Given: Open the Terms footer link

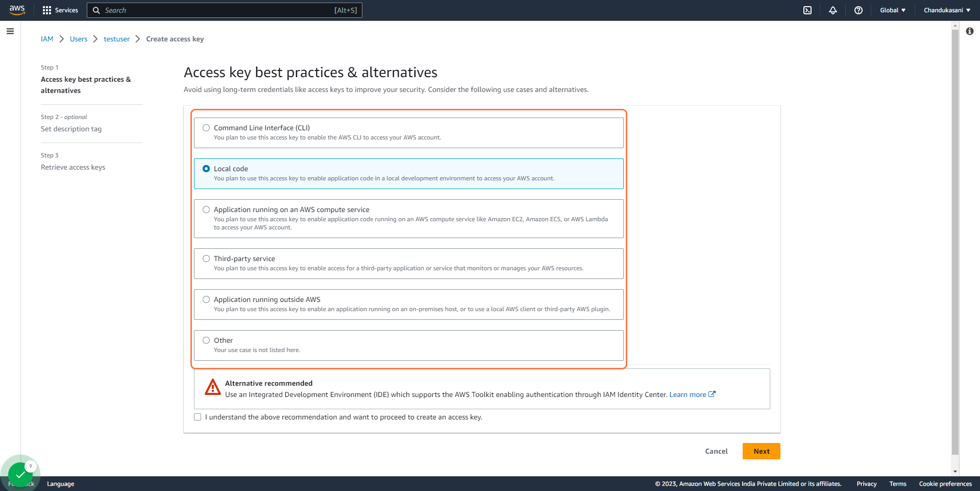Looking at the screenshot, I should pyautogui.click(x=898, y=484).
